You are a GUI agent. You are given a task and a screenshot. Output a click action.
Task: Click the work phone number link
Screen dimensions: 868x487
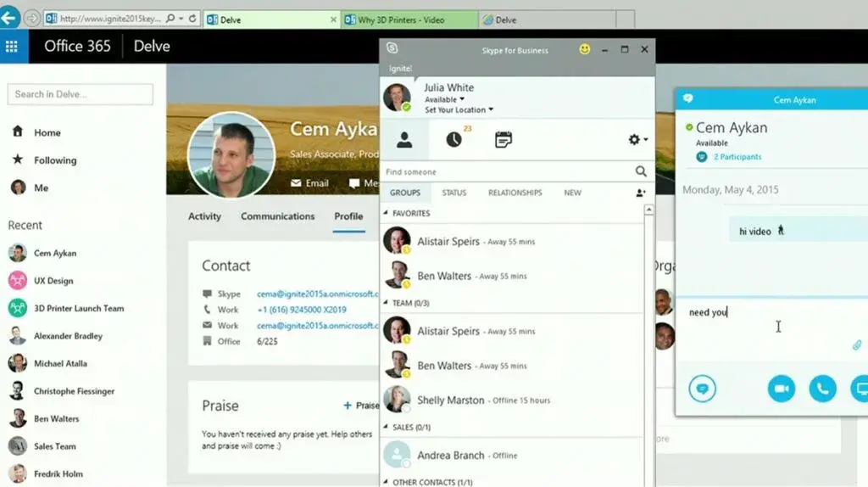click(x=302, y=310)
